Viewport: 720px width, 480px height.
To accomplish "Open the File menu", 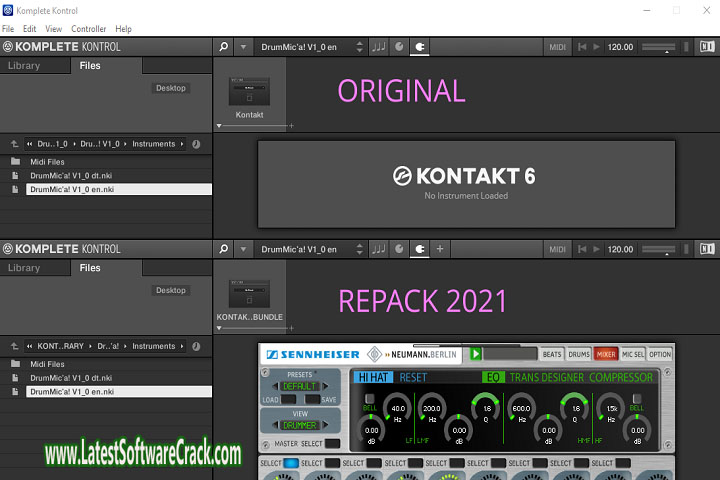I will coord(8,29).
